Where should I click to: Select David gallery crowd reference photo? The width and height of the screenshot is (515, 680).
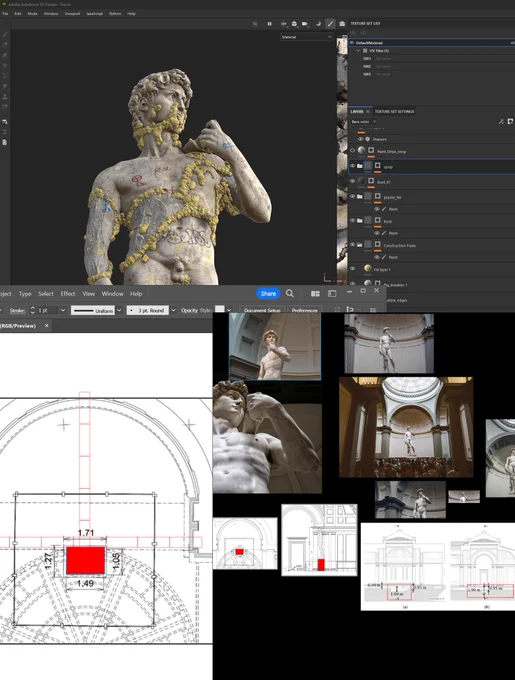(x=406, y=427)
